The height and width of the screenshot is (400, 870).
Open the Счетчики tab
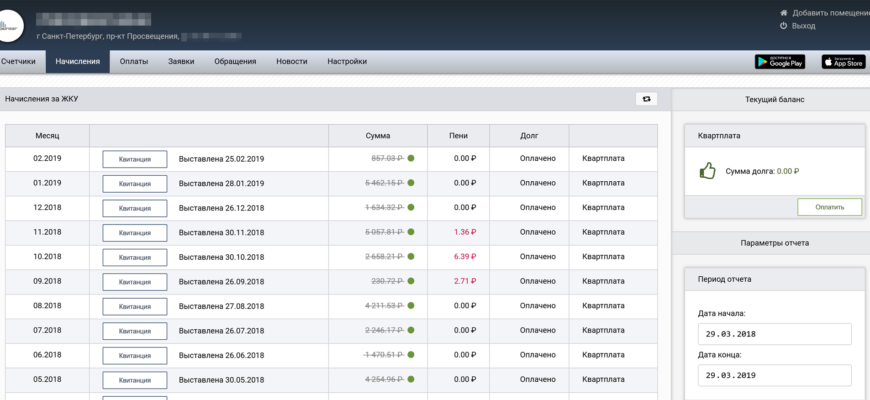[x=18, y=62]
